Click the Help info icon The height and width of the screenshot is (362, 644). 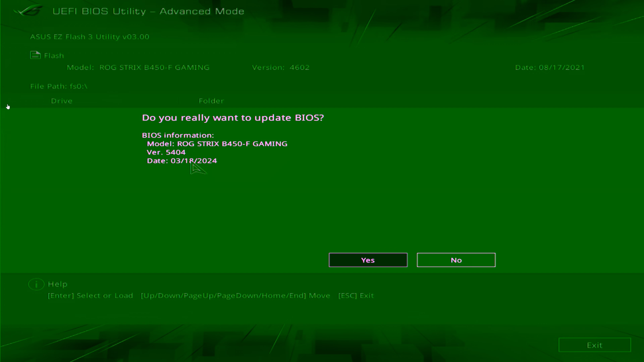(36, 284)
